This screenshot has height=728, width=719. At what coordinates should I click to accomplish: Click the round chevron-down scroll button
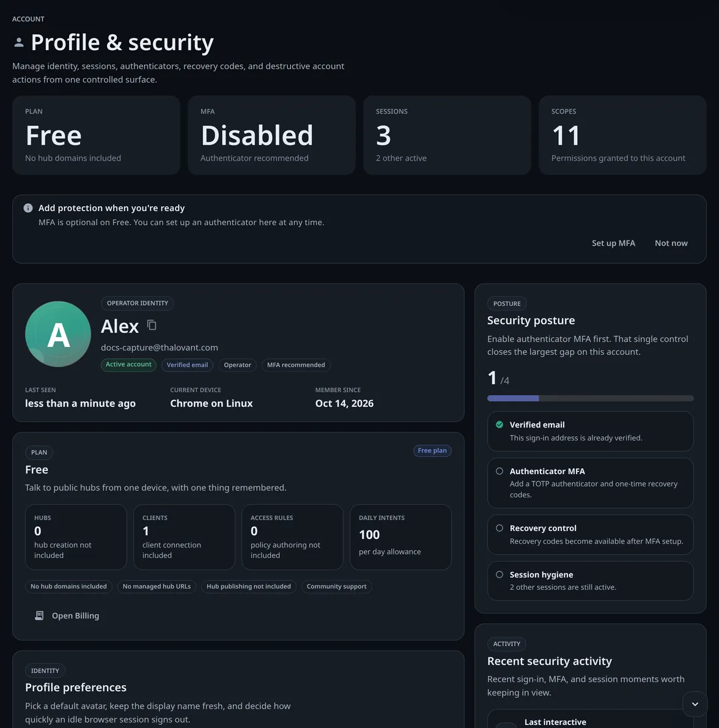[x=695, y=704]
